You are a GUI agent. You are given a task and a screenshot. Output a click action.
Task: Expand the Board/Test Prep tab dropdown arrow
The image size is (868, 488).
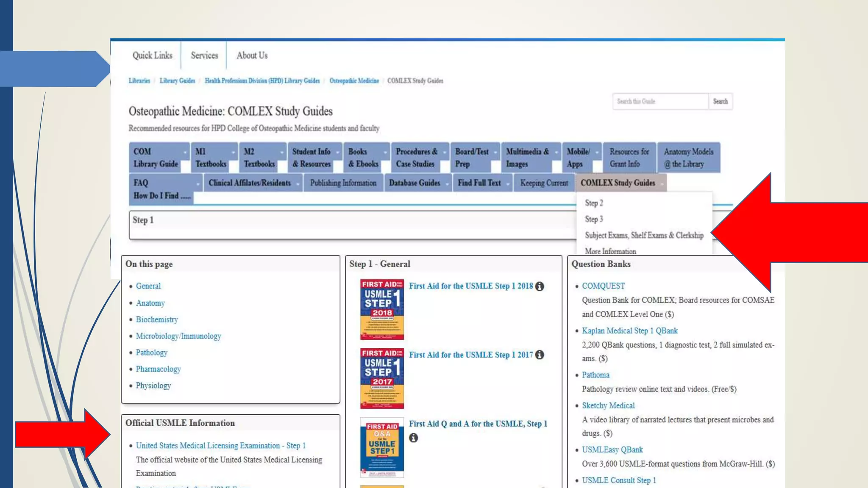495,152
